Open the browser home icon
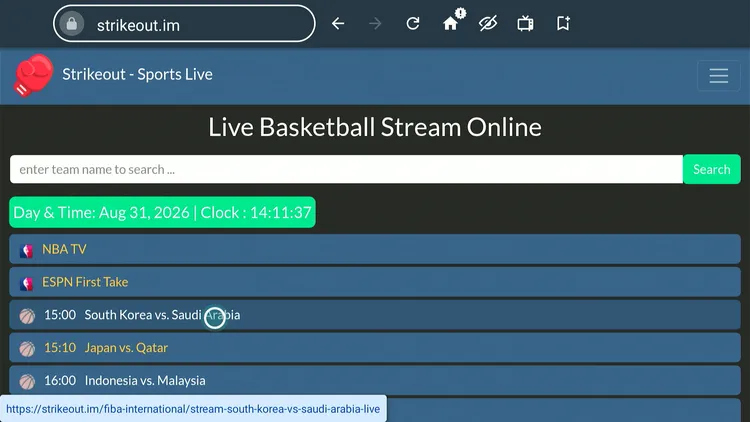Viewport: 750px width, 422px height. (450, 23)
